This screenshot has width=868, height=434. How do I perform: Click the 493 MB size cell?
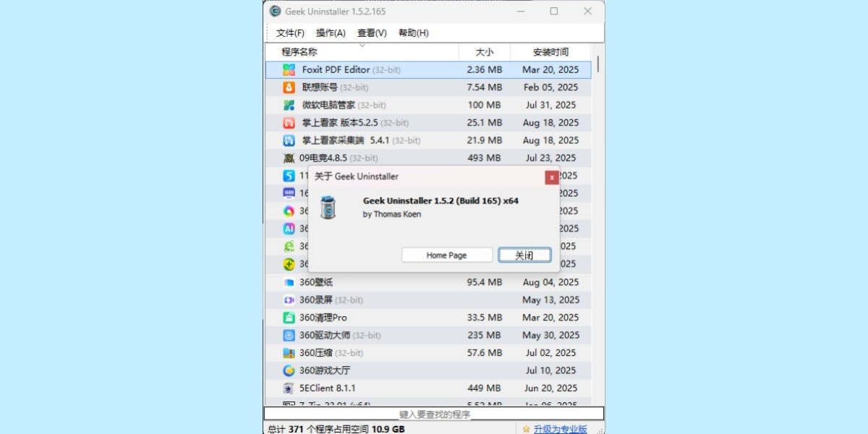[484, 158]
